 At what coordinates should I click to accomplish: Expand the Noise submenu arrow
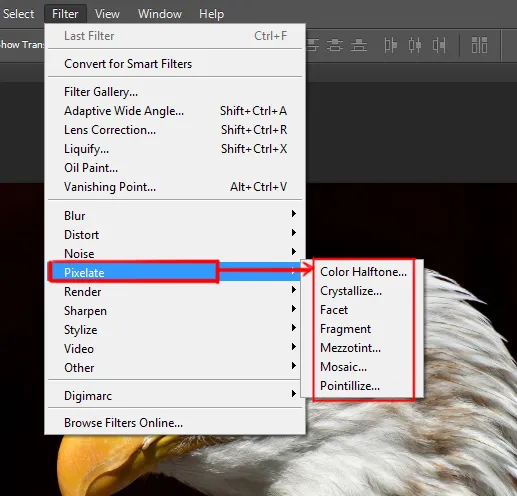294,252
